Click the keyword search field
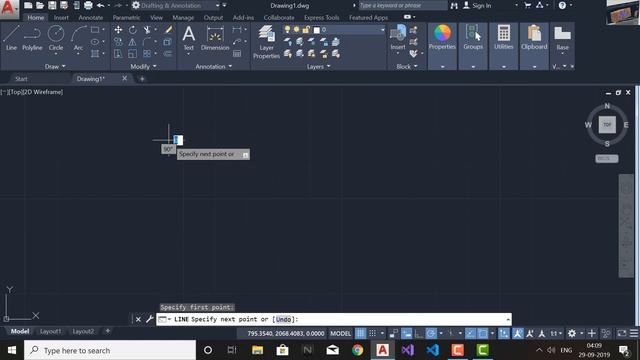Viewport: 640px width, 360px height. (x=402, y=6)
